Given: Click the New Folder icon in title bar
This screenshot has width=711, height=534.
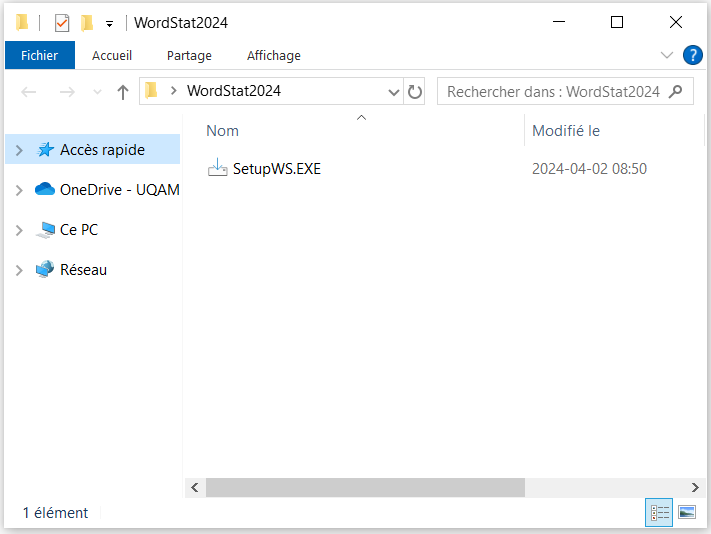Looking at the screenshot, I should coord(87,23).
